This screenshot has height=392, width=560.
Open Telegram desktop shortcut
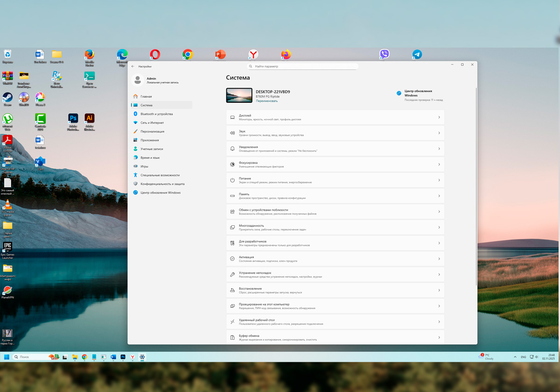(417, 55)
